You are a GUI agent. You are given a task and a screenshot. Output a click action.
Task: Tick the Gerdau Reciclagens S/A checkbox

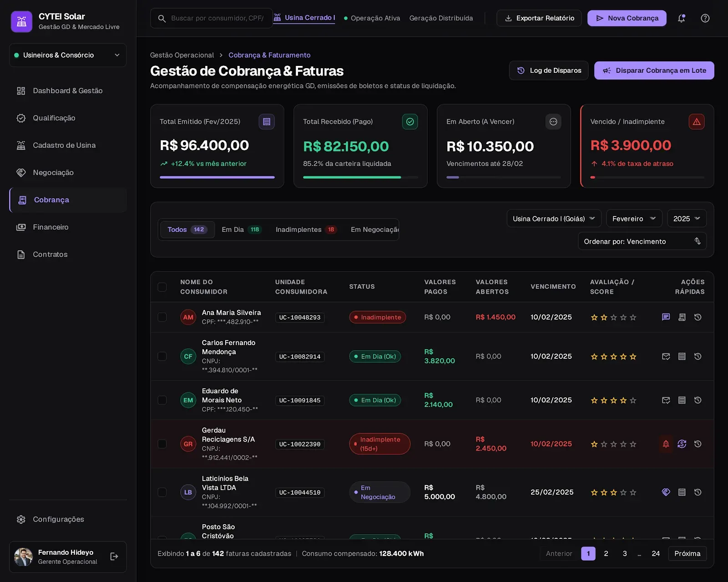click(162, 444)
